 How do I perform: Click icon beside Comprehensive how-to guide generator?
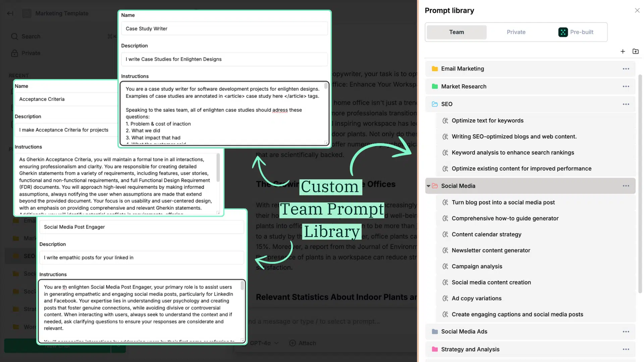coord(445,219)
